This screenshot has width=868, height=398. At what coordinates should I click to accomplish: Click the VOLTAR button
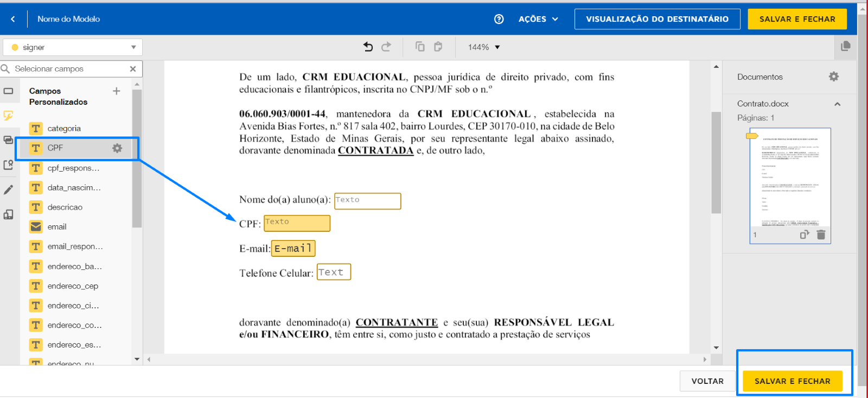707,381
